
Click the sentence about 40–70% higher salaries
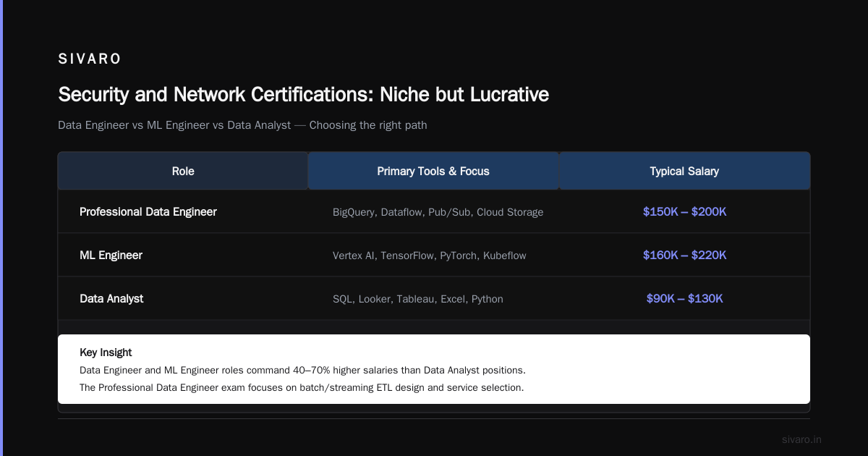[302, 370]
